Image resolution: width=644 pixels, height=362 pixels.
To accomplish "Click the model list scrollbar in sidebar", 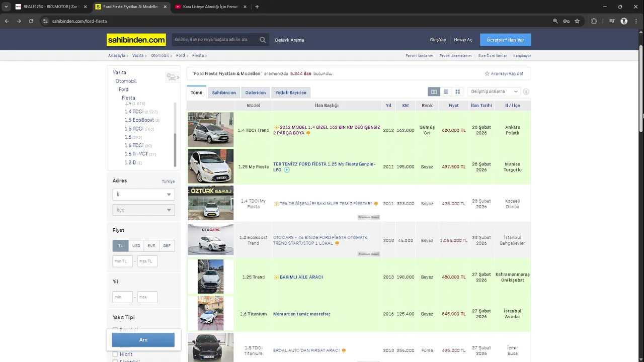I will coord(175,150).
